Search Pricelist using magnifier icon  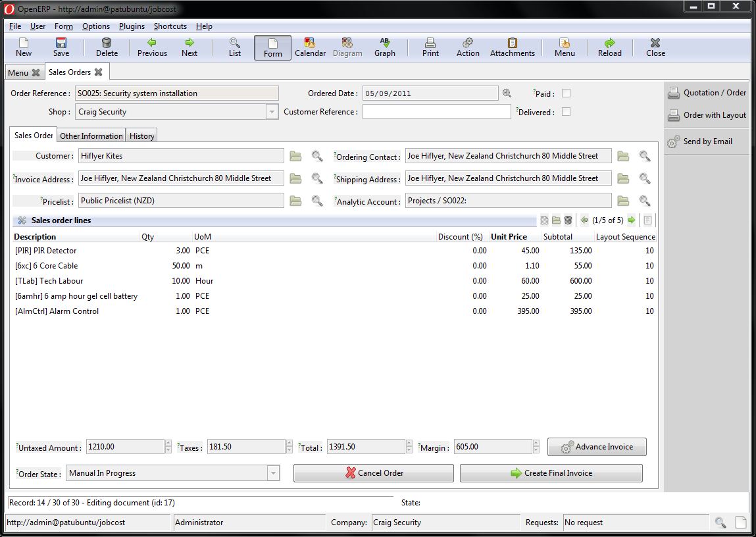pos(317,201)
